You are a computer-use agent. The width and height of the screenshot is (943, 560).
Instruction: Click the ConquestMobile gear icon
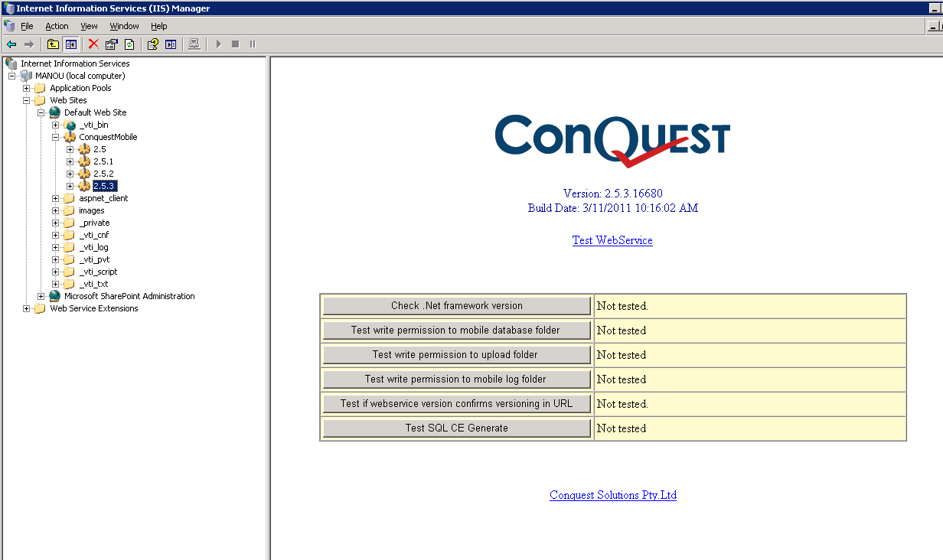(x=70, y=137)
